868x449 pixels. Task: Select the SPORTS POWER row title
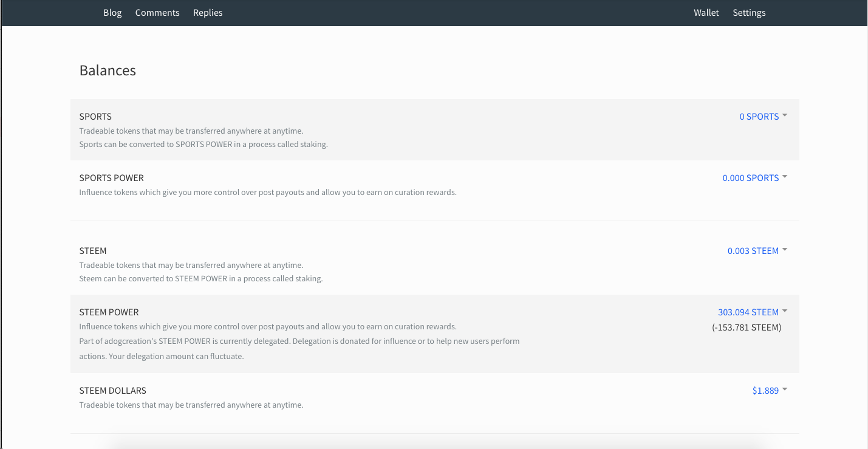tap(111, 178)
